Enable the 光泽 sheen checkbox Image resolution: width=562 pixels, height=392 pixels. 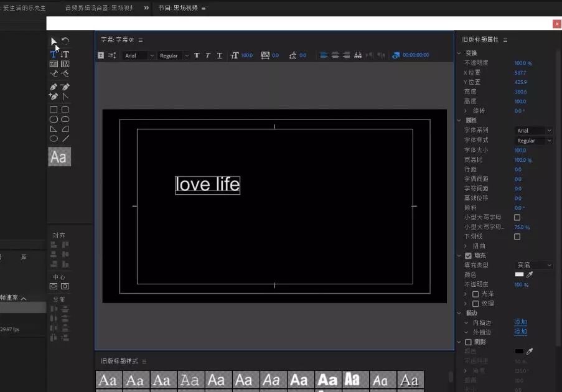[475, 294]
